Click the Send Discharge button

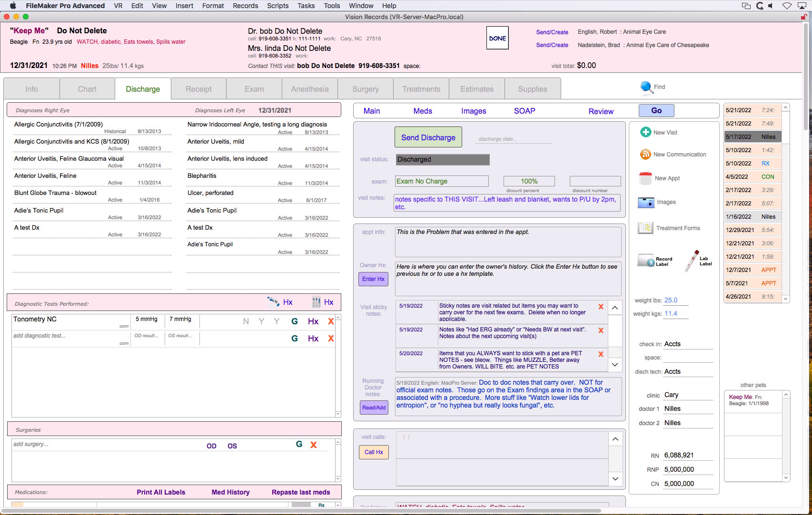coord(428,137)
